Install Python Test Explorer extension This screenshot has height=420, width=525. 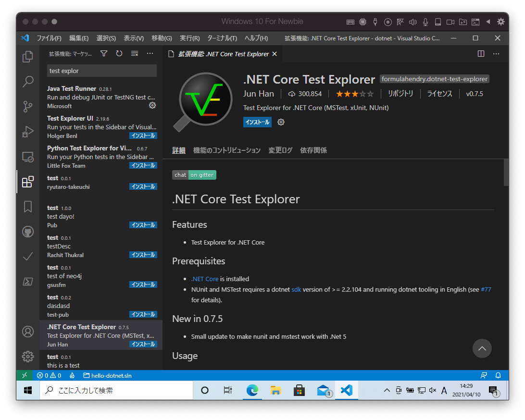point(143,165)
